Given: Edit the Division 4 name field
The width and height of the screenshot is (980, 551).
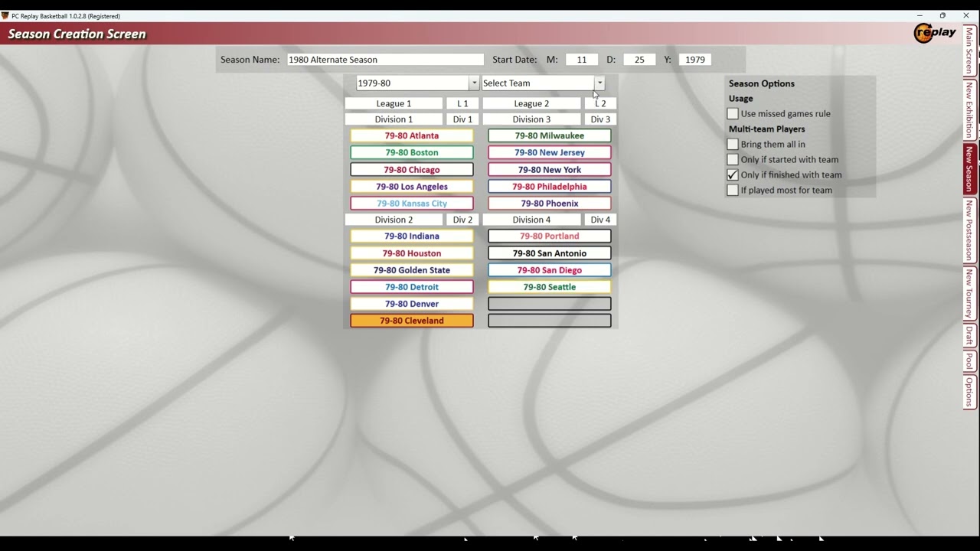Looking at the screenshot, I should [531, 219].
